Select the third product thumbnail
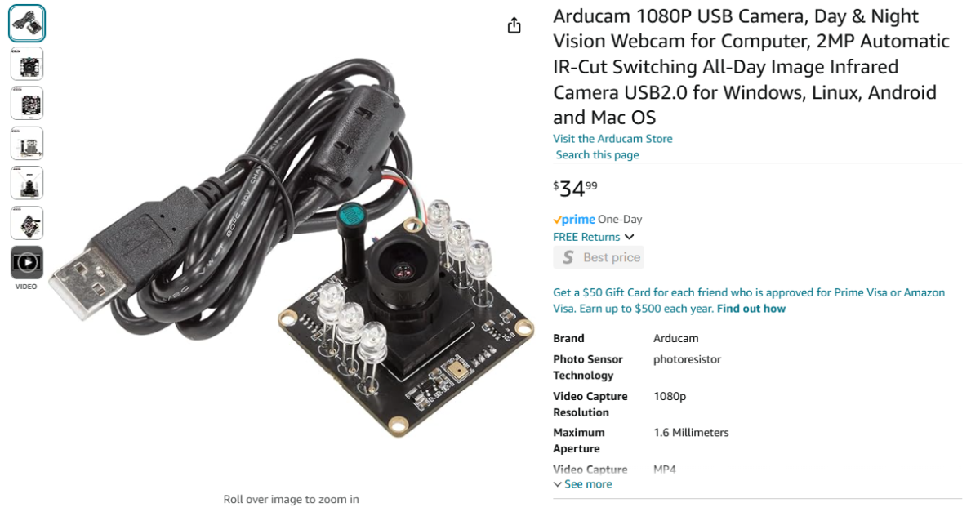980x512 pixels. [27, 104]
